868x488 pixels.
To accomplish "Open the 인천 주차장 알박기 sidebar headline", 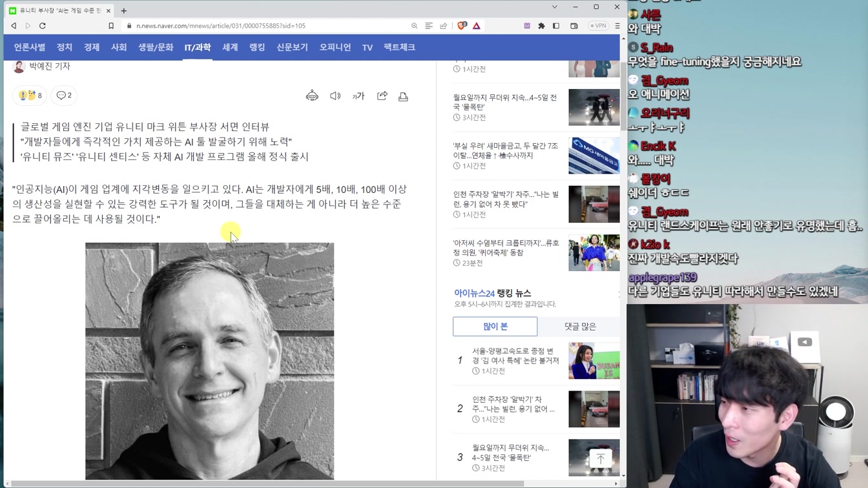I will (x=506, y=199).
